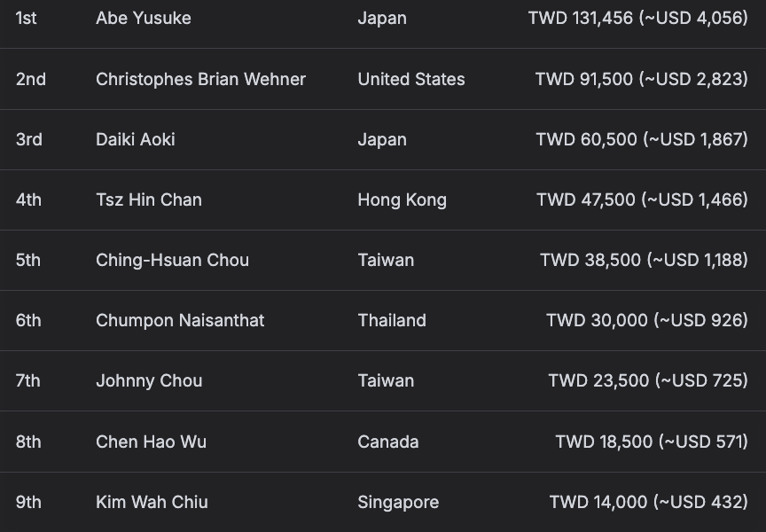This screenshot has width=766, height=532.
Task: Select player name Abe Yusuke
Action: [143, 18]
